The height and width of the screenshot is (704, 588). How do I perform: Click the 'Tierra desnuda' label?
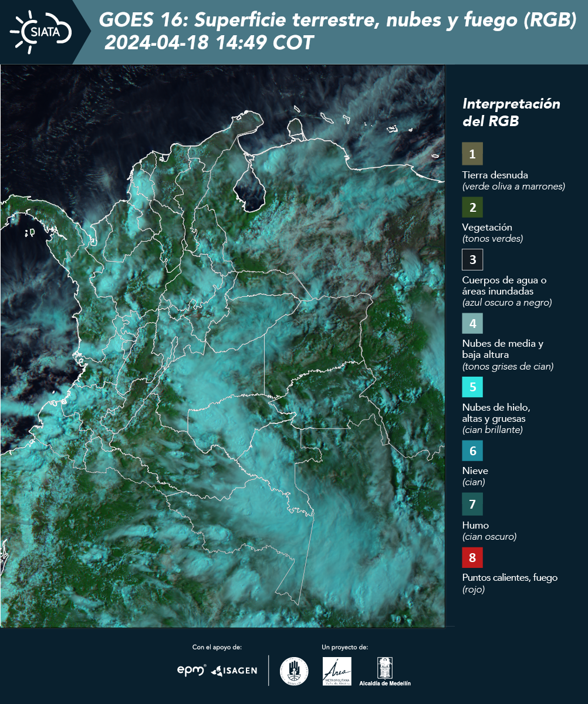pos(495,175)
